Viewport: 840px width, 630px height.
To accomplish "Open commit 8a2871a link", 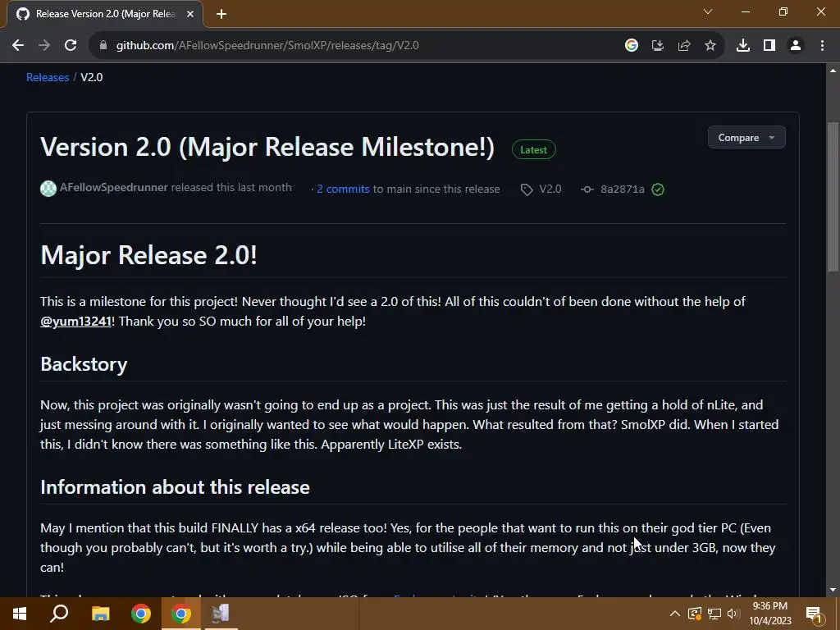I will [623, 189].
